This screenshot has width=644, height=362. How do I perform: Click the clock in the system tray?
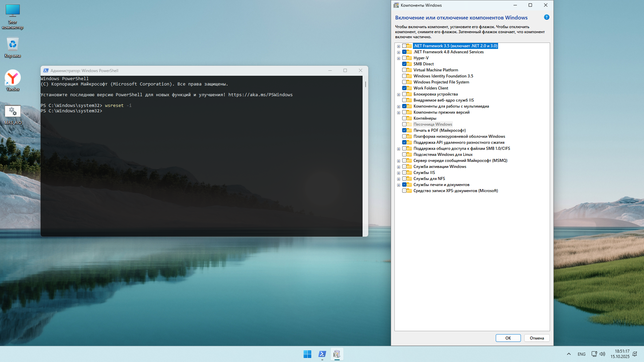pos(621,354)
